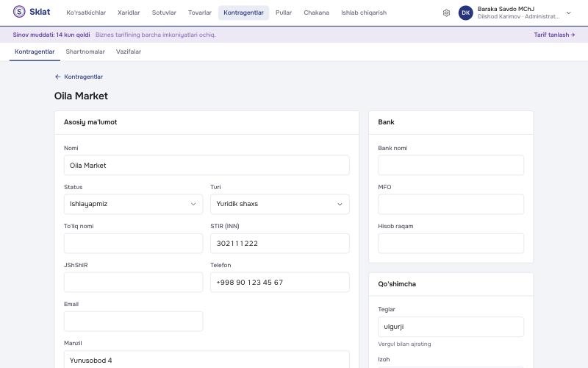Click the back arrow next to Kontragentlar

(x=57, y=77)
